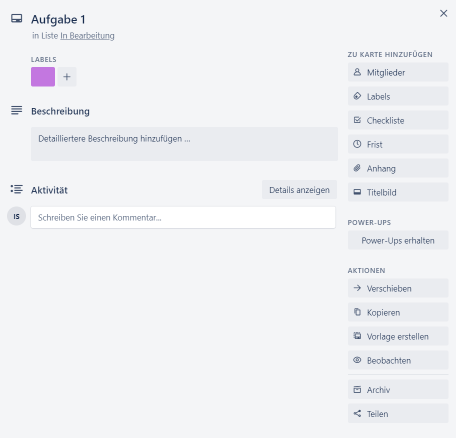Viewport: 456px width, 438px height.
Task: Click the comment input field
Action: pos(183,218)
